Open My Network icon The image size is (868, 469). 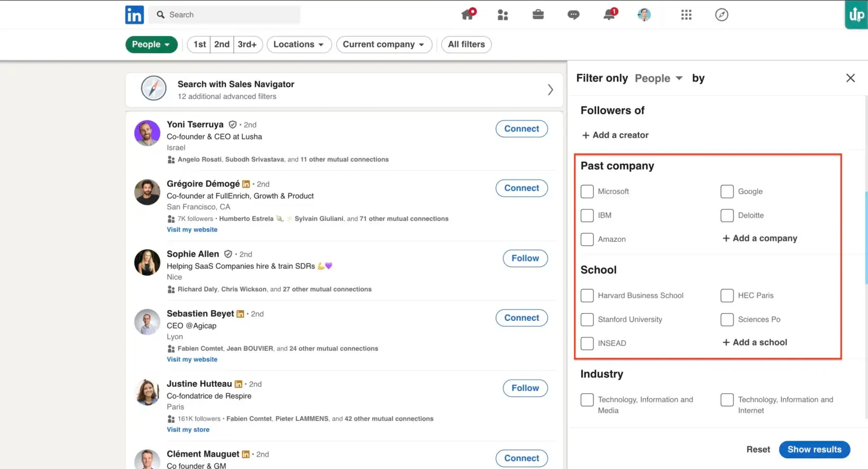502,15
